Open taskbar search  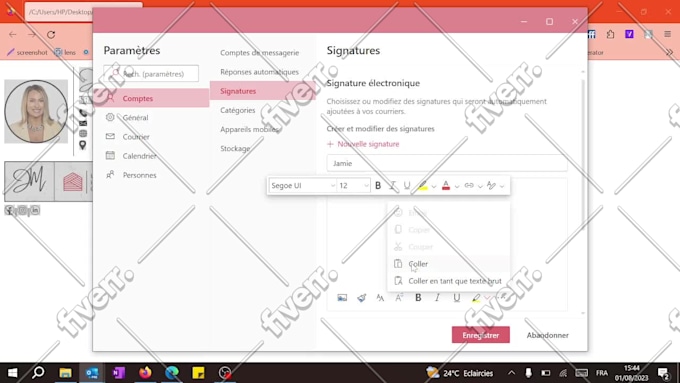click(38, 373)
